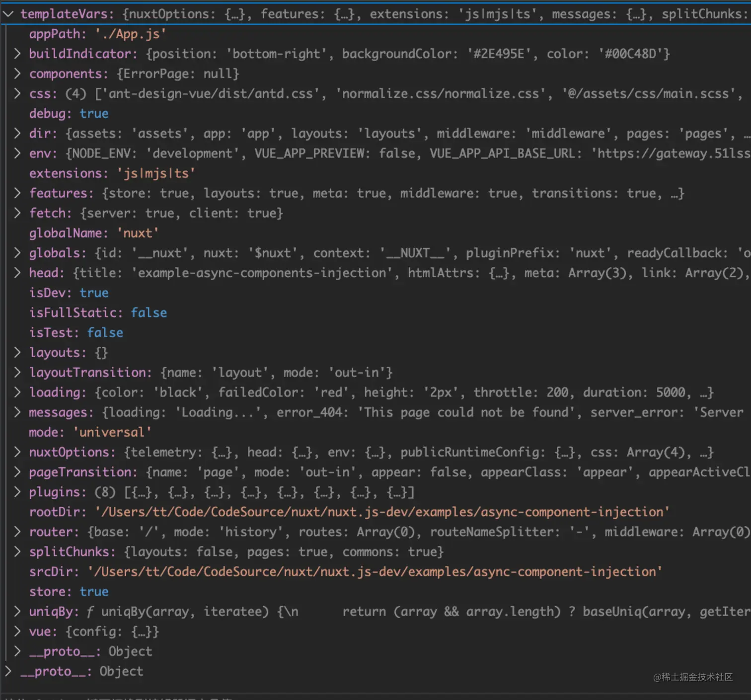Image resolution: width=751 pixels, height=700 pixels.
Task: Click 'example-async-components-injection' title string
Action: (262, 273)
